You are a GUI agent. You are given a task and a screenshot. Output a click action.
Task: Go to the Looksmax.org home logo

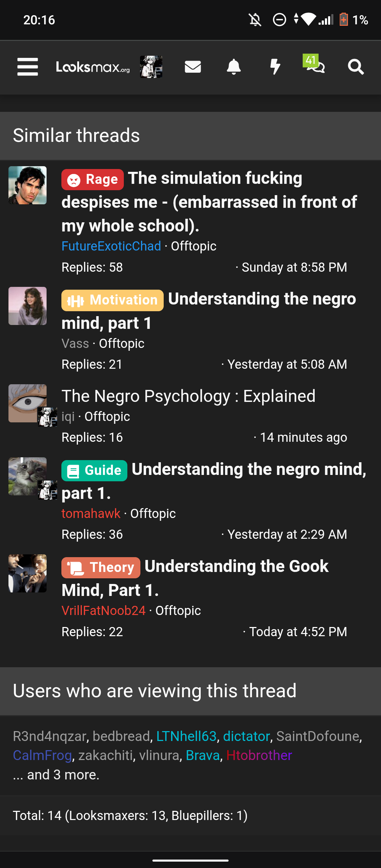tap(93, 67)
